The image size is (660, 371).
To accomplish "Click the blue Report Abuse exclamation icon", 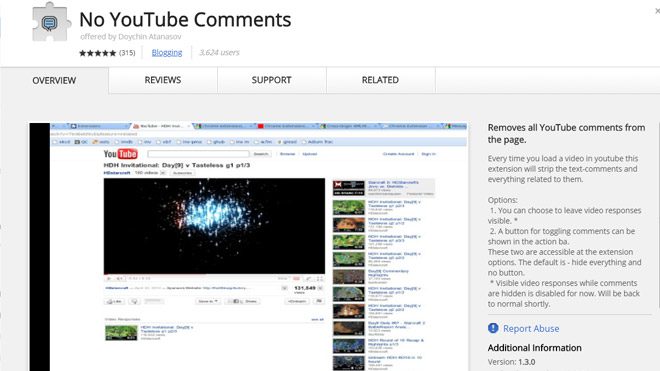I will pyautogui.click(x=493, y=328).
